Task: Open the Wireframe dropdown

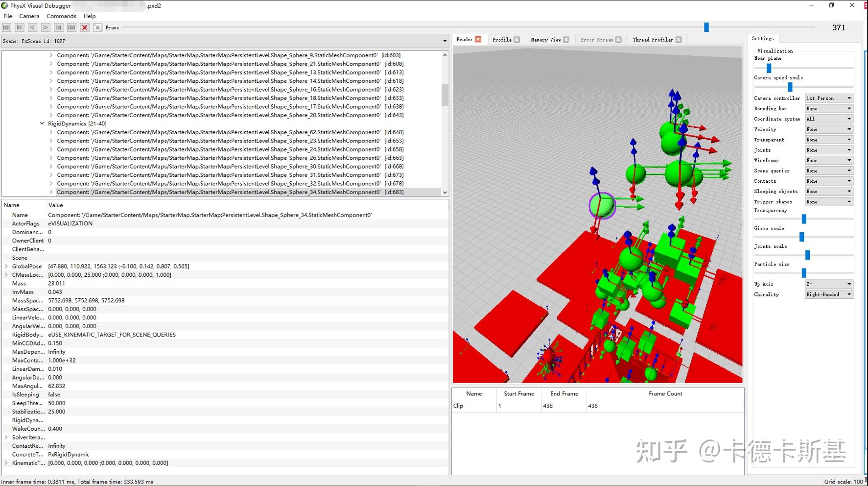Action: click(829, 160)
